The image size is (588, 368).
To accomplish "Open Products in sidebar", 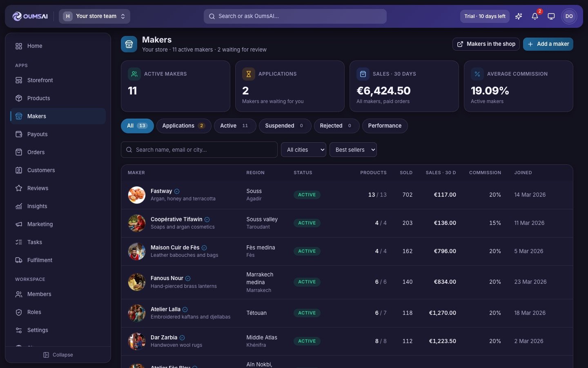I will pyautogui.click(x=58, y=98).
